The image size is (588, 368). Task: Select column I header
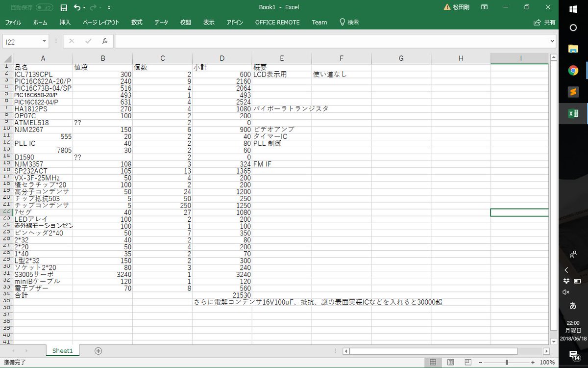(x=520, y=58)
